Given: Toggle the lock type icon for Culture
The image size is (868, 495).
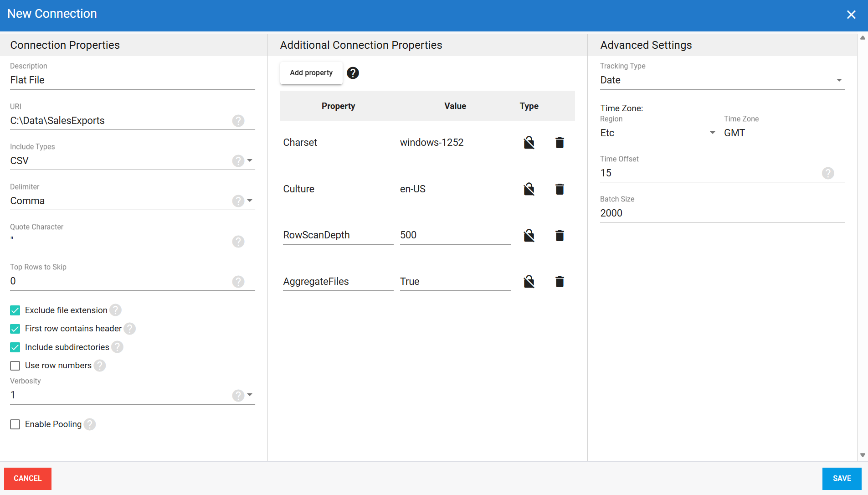Looking at the screenshot, I should (529, 189).
